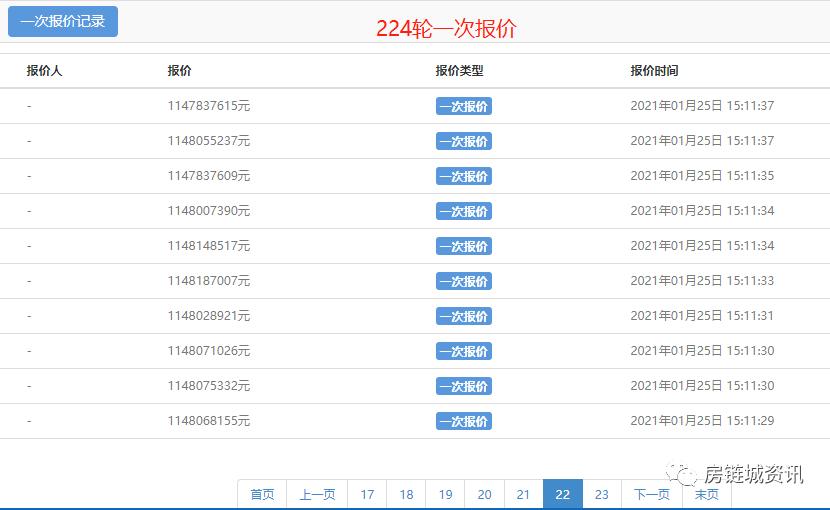This screenshot has width=830, height=510.
Task: Select price 1148075332元
Action: click(209, 386)
